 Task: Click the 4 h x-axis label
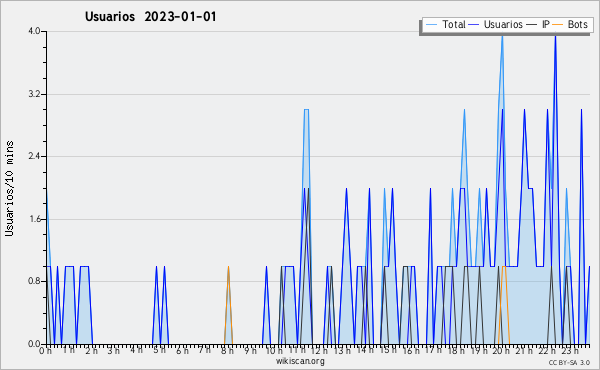[x=136, y=350]
